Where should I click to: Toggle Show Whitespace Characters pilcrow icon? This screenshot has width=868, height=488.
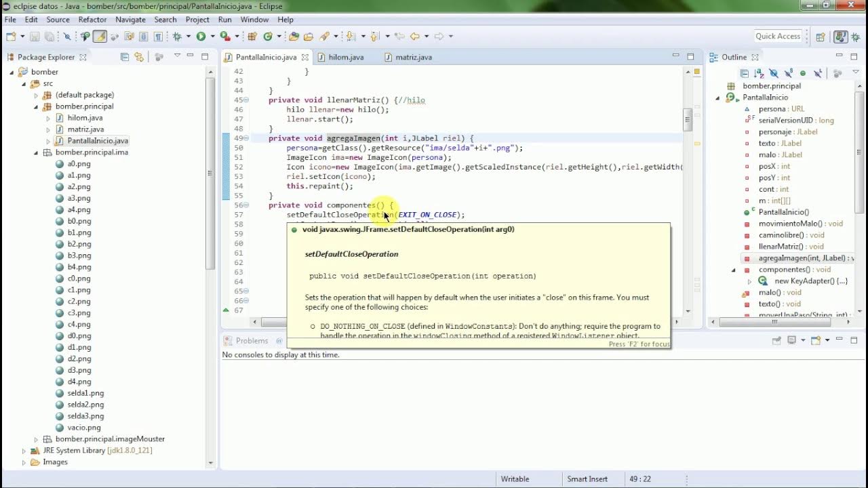pos(157,37)
